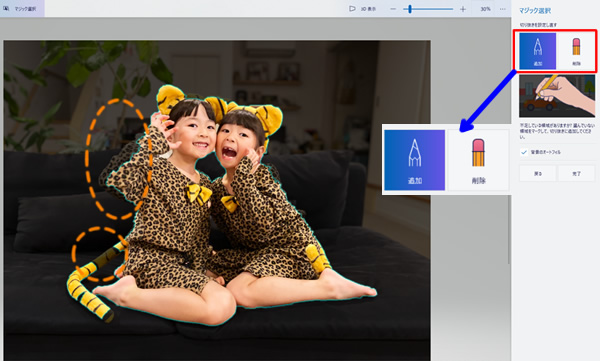This screenshot has height=361, width=600.
Task: Select the 追加 (Add) pencil tool in side panel
Action: point(538,51)
